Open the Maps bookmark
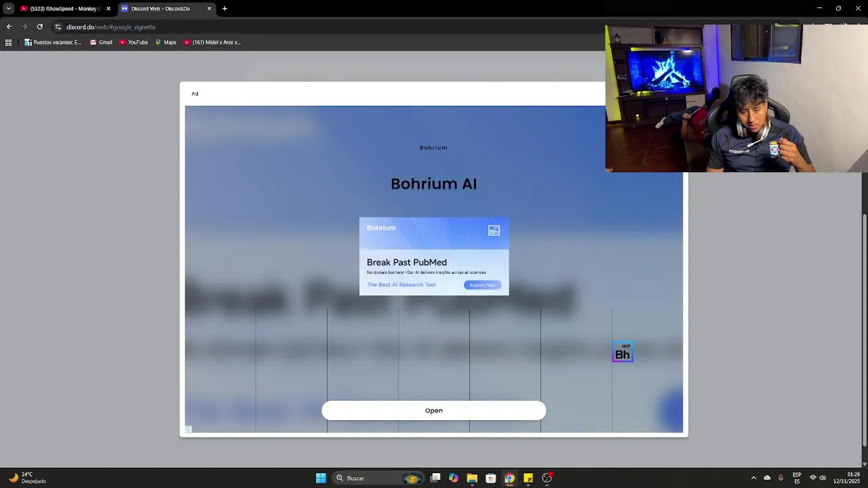 tap(165, 42)
